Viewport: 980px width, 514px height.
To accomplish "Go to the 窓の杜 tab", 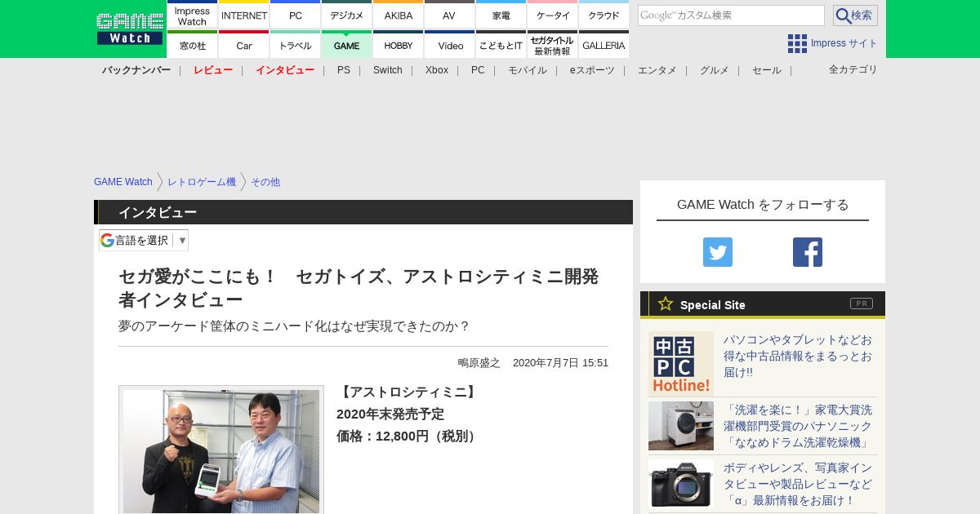I will tap(192, 44).
